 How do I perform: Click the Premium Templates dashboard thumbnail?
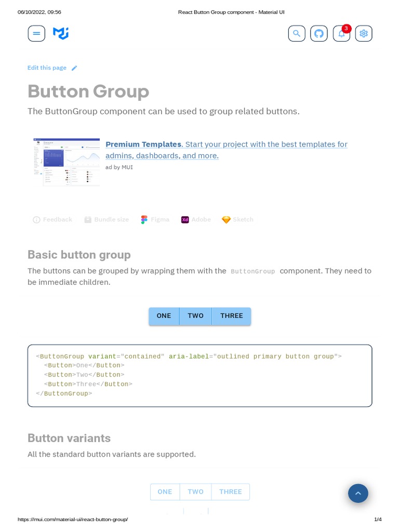(x=66, y=162)
